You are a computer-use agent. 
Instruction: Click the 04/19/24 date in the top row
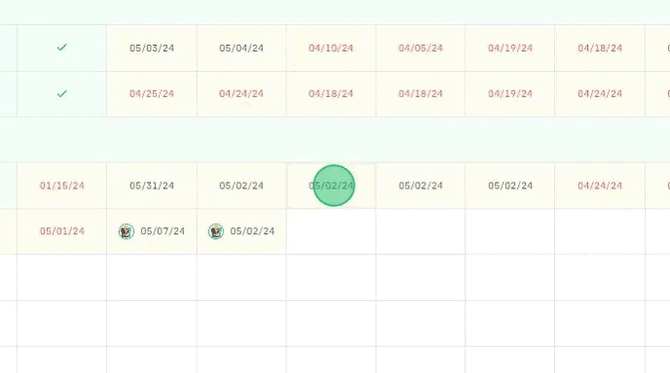510,48
